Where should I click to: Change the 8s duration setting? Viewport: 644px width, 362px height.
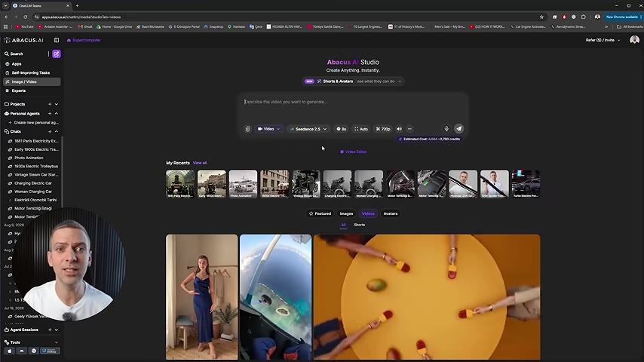(x=341, y=129)
